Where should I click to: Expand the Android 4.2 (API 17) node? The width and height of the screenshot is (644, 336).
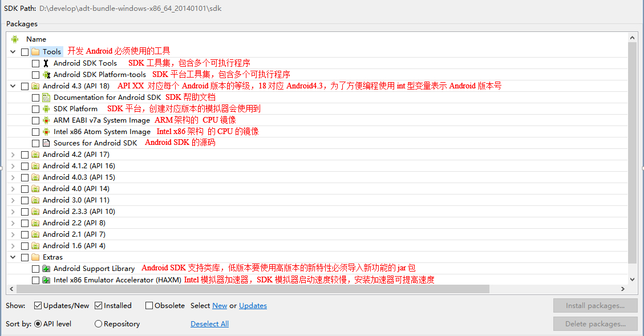13,155
